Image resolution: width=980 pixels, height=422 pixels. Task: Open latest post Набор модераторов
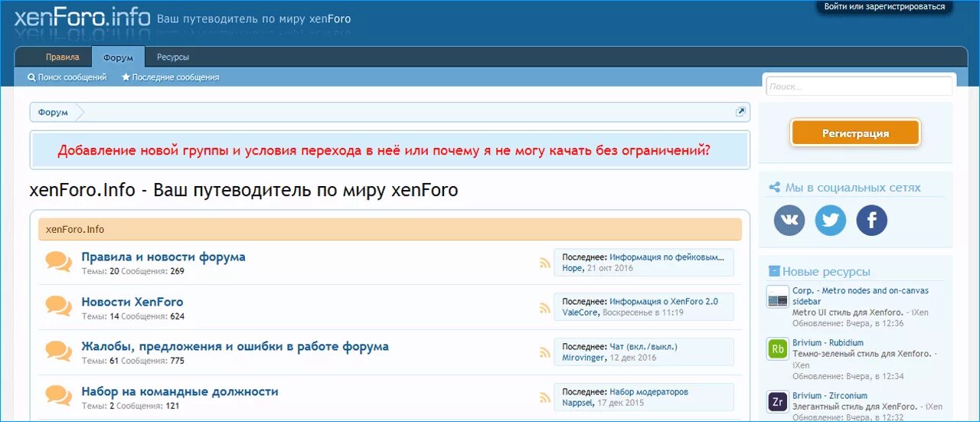tap(648, 392)
